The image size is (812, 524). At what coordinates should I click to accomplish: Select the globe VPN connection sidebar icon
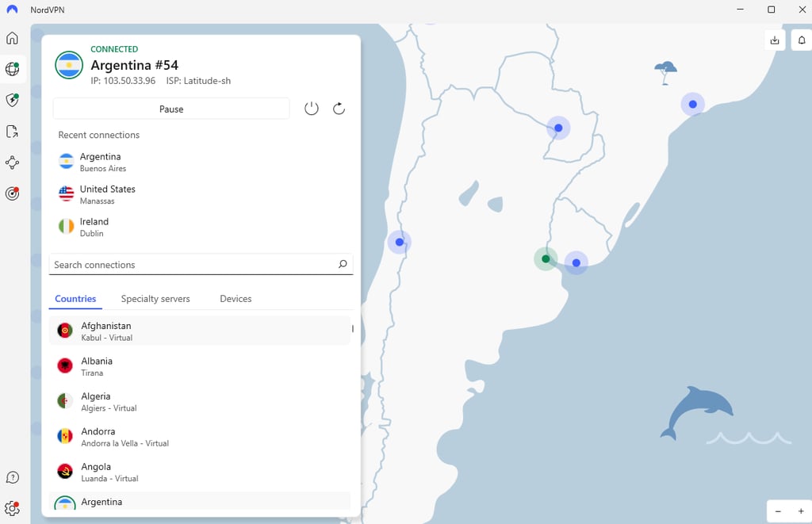tap(13, 69)
